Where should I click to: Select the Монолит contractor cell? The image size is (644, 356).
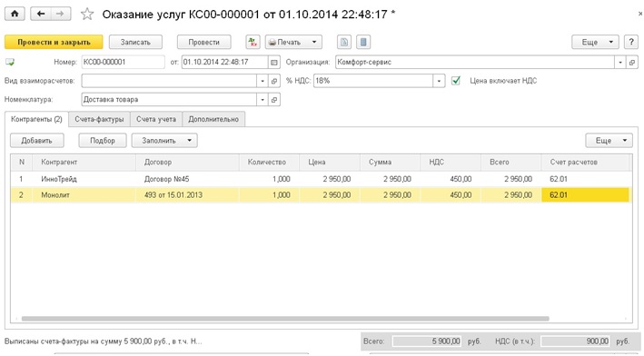(x=84, y=195)
